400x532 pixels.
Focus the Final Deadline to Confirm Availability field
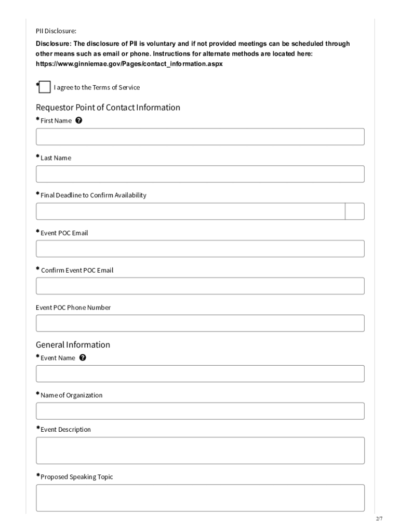coord(190,211)
